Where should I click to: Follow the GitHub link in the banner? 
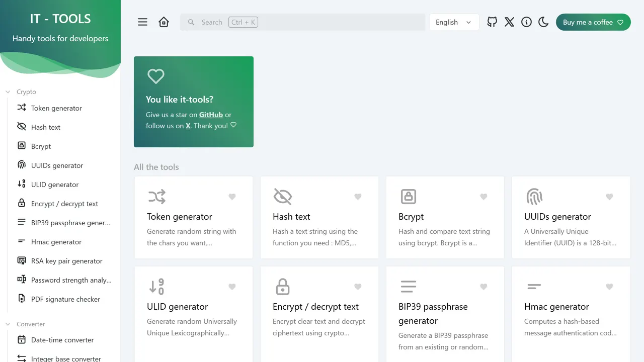211,115
